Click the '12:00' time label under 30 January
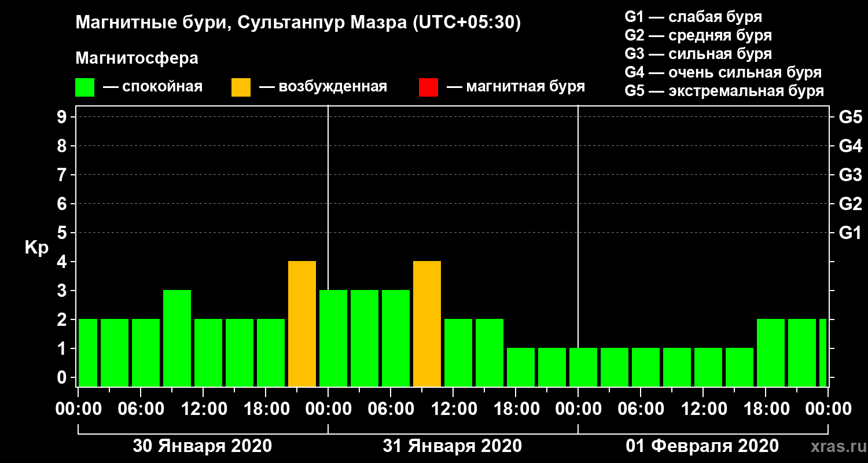This screenshot has width=868, height=463. (204, 409)
